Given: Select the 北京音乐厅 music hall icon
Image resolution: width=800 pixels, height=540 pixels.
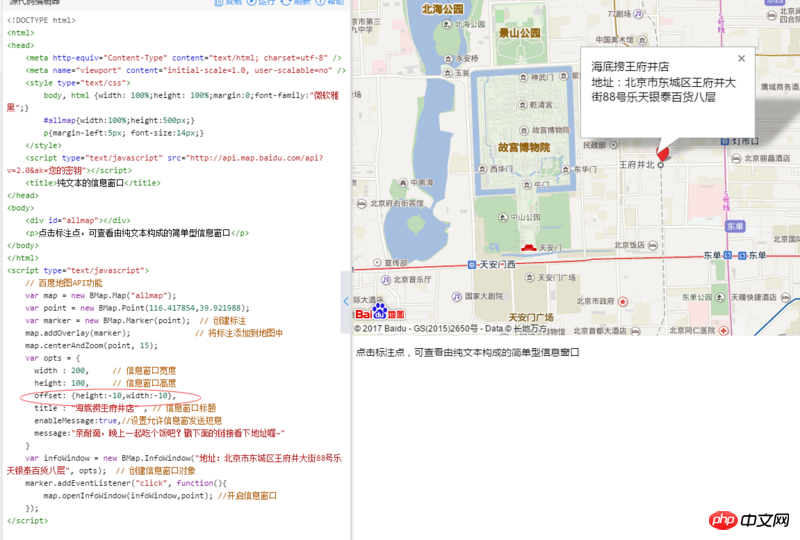Looking at the screenshot, I should coord(386,280).
